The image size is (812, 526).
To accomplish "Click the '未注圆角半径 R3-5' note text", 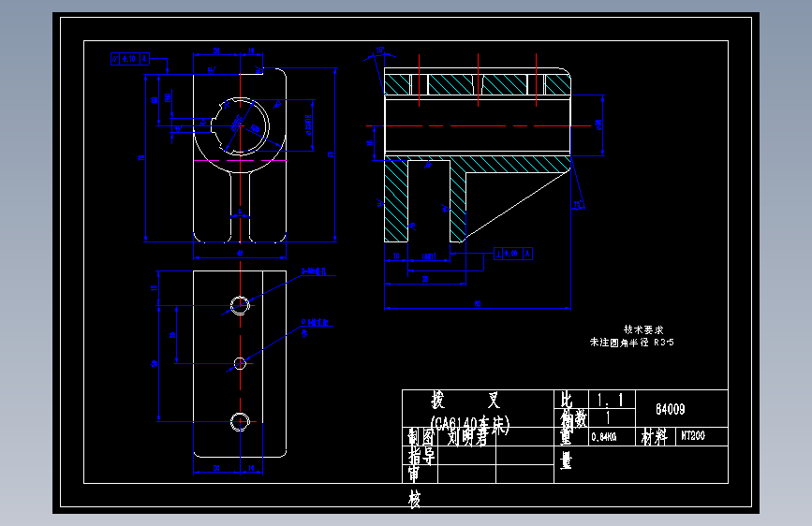I will [632, 343].
